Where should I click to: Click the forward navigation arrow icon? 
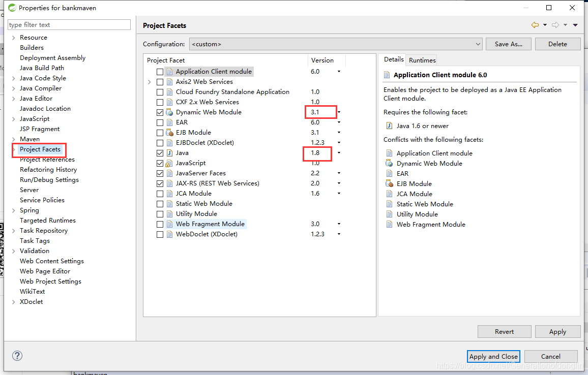click(555, 25)
